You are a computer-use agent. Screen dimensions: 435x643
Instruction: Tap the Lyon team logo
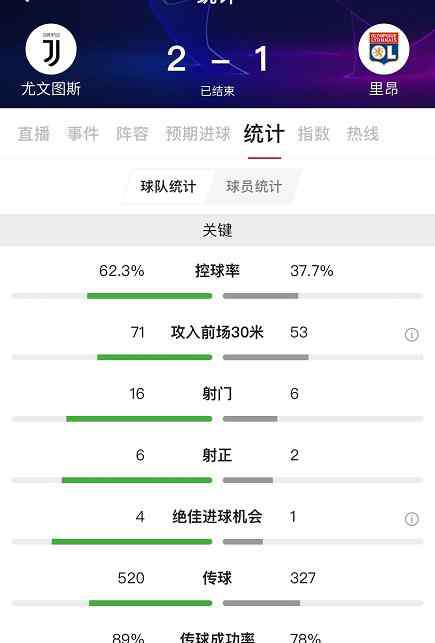(x=384, y=49)
